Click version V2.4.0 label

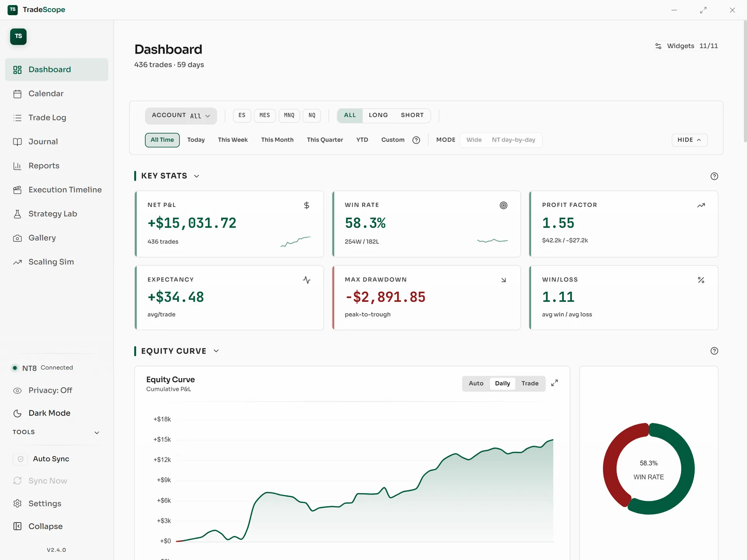point(56,550)
